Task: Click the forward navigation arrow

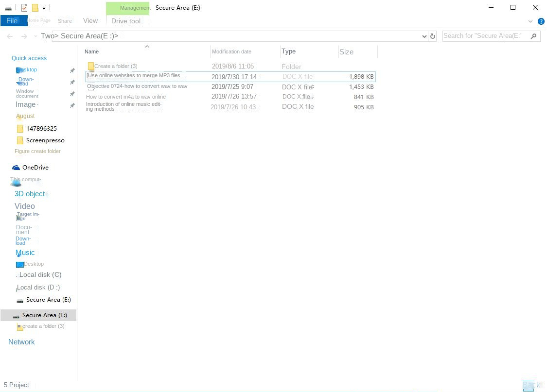Action: coord(24,36)
